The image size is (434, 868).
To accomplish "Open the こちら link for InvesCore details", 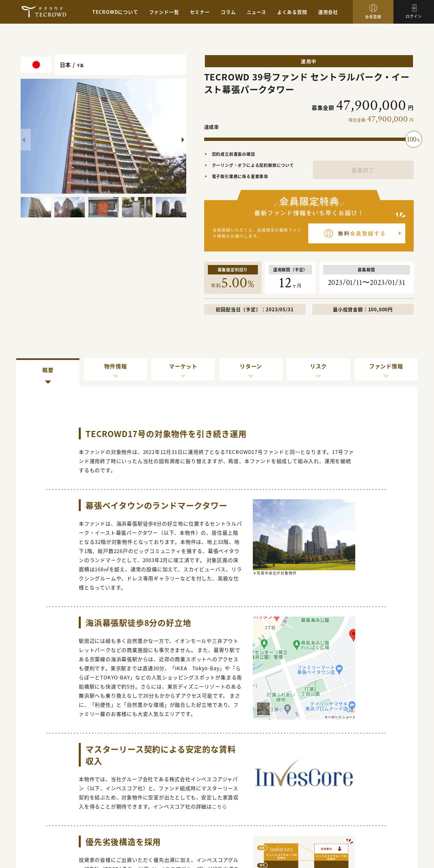I will pyautogui.click(x=219, y=807).
